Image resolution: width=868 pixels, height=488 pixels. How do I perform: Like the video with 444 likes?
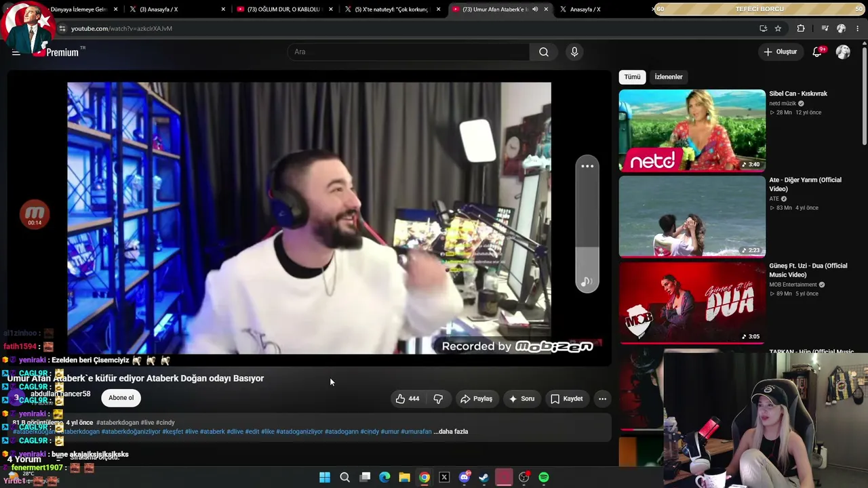click(407, 399)
